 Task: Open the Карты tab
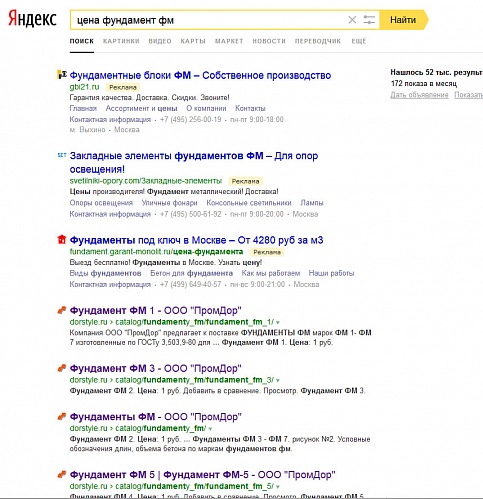click(x=193, y=41)
